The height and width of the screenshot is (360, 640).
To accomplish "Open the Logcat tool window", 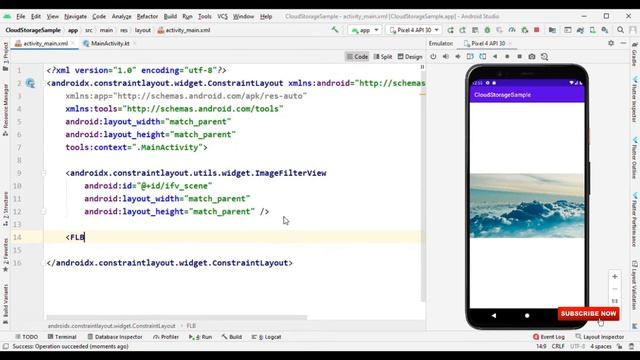I will point(266,337).
